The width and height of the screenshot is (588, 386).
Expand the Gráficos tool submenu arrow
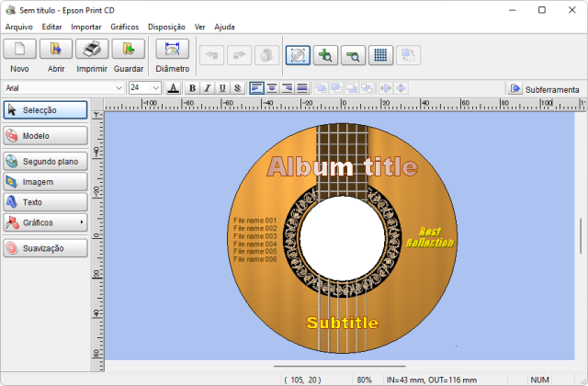coord(82,222)
